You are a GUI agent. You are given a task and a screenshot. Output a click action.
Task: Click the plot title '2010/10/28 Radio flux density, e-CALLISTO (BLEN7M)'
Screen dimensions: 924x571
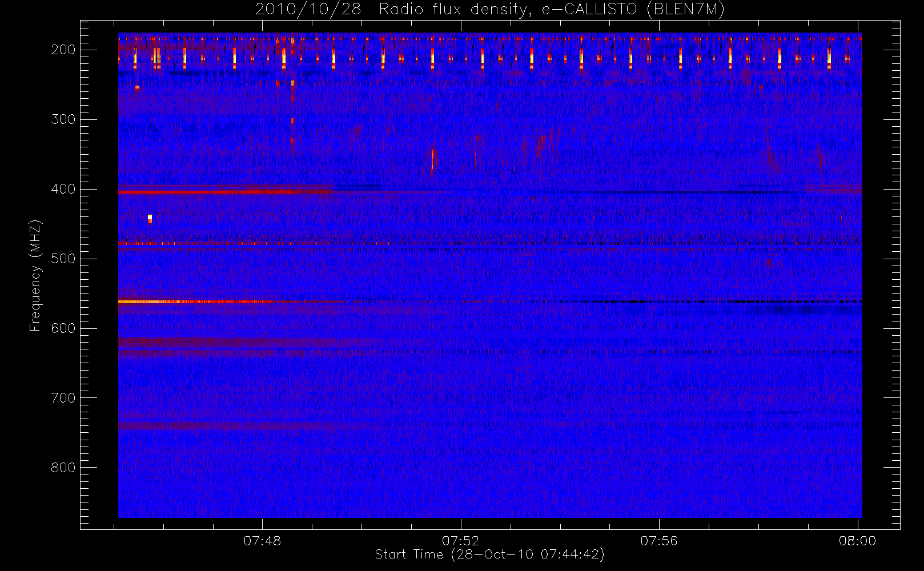(490, 10)
